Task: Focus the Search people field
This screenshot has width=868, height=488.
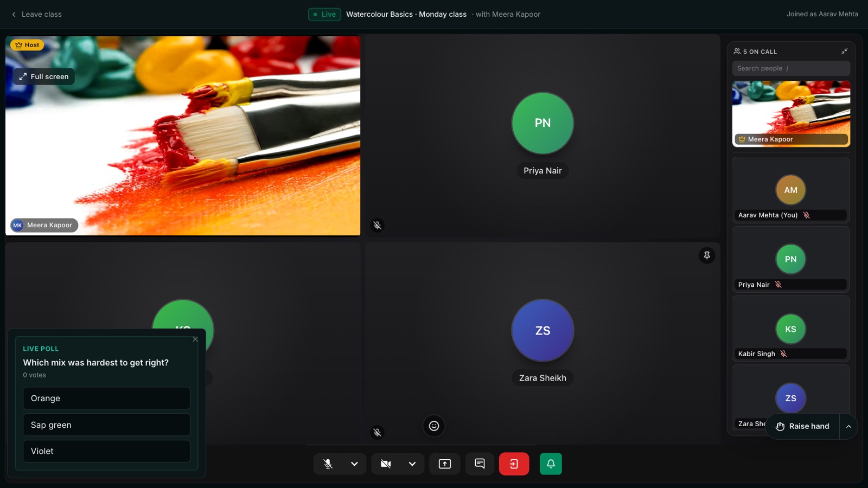Action: (x=791, y=68)
